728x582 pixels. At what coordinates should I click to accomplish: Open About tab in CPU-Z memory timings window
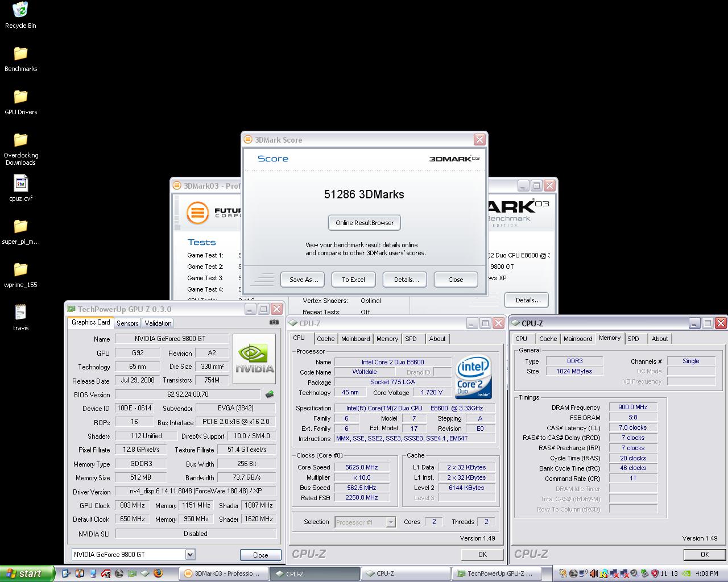(x=660, y=339)
